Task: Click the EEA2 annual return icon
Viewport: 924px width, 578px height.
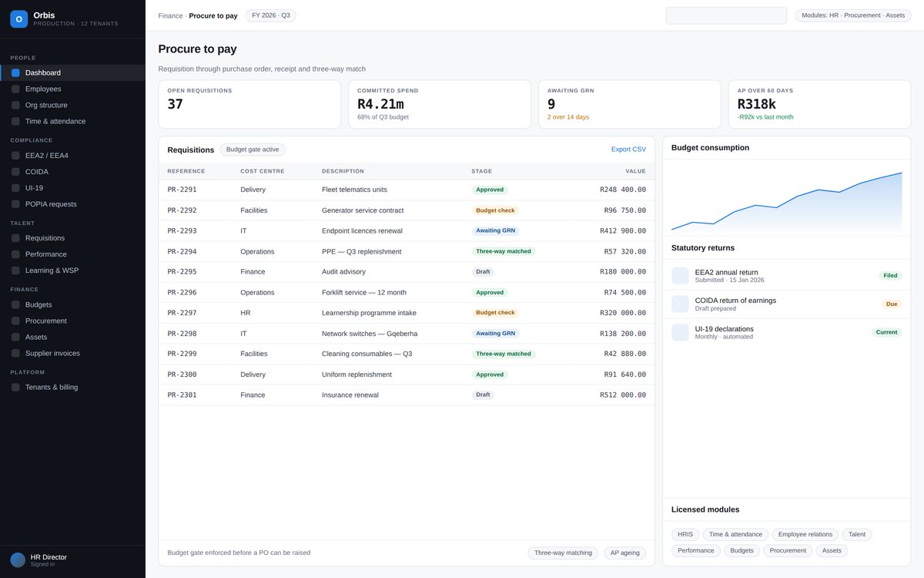Action: pyautogui.click(x=680, y=276)
